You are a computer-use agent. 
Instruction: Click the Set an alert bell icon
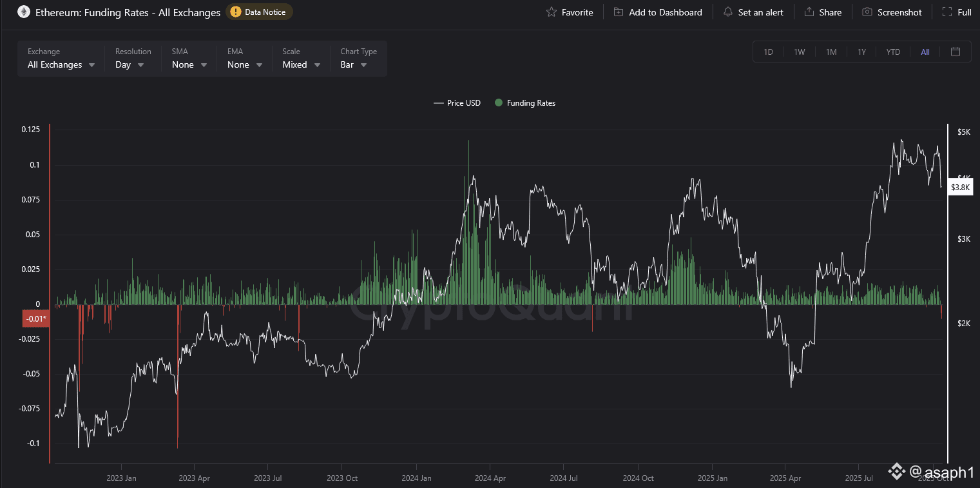728,12
